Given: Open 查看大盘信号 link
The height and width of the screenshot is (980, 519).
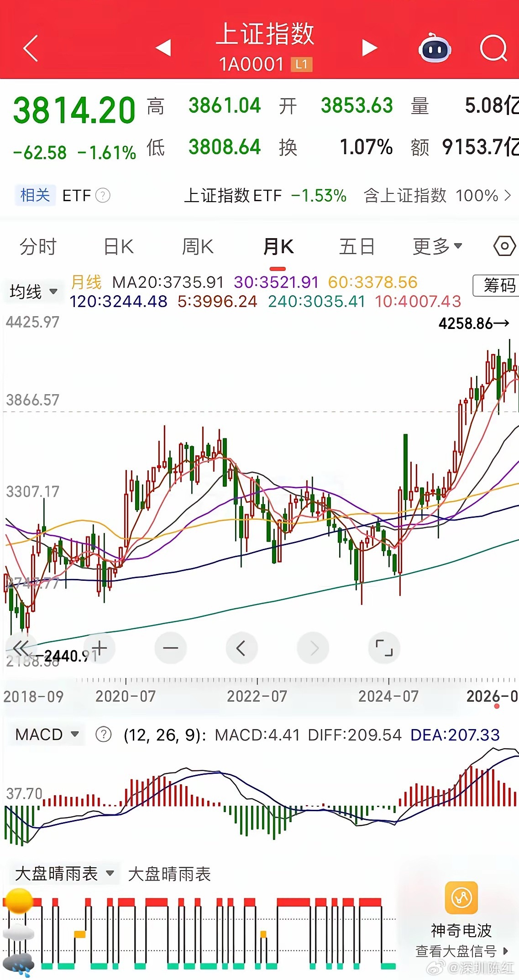Looking at the screenshot, I should 461,951.
